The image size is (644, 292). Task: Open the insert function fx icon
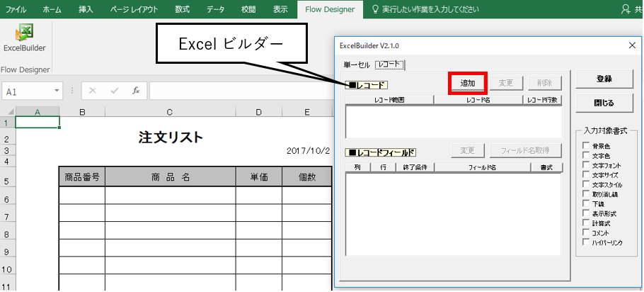[x=136, y=91]
